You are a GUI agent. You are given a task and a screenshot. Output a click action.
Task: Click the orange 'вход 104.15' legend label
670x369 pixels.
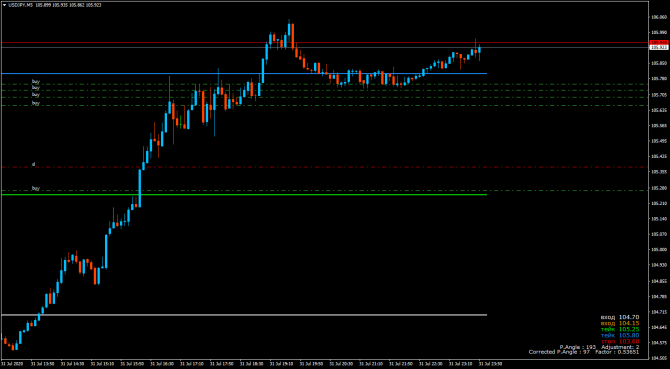(620, 323)
